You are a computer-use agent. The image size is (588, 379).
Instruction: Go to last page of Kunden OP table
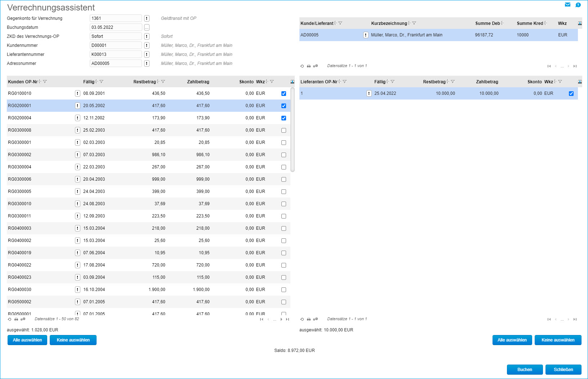[288, 319]
